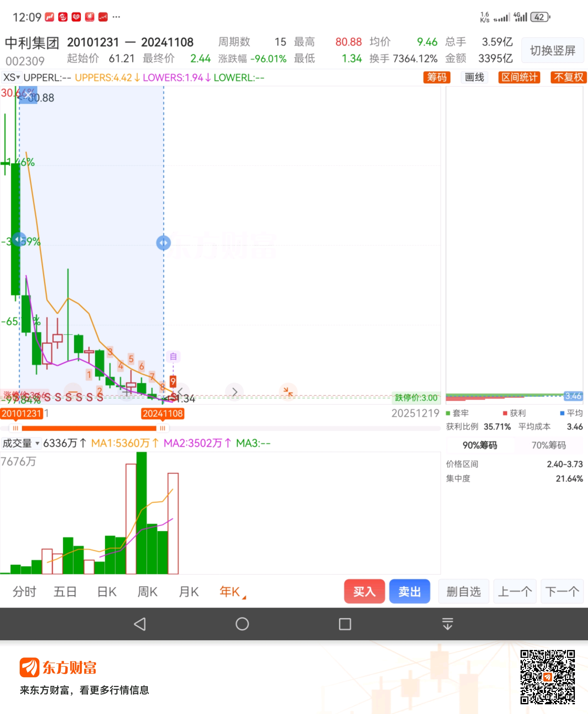Tap the Android back triangle icon
The width and height of the screenshot is (588, 714).
click(140, 624)
